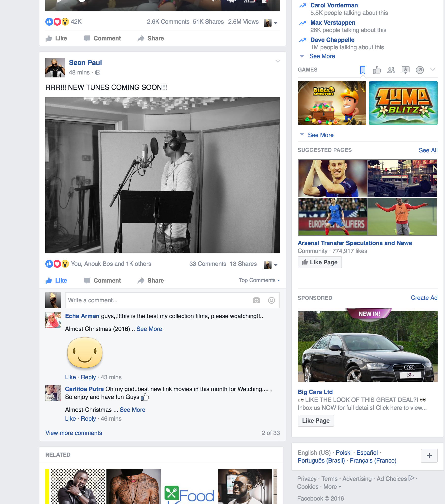This screenshot has height=504, width=445.
Task: Open the Zuma Blitz game thumbnail
Action: [x=403, y=103]
